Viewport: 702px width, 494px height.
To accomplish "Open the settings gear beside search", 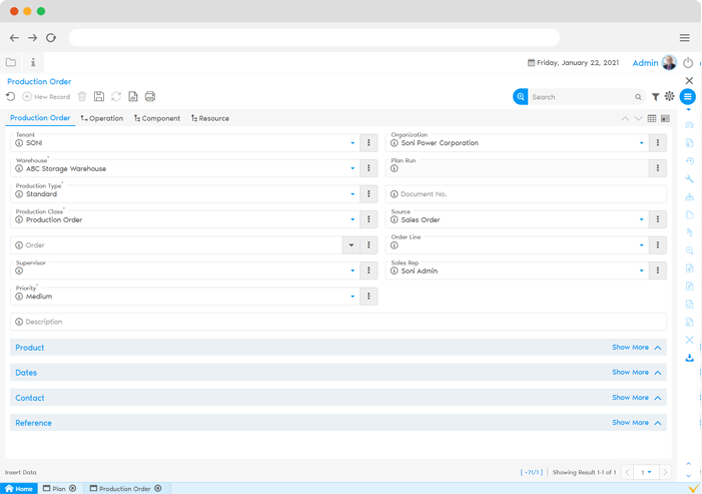I will [669, 97].
